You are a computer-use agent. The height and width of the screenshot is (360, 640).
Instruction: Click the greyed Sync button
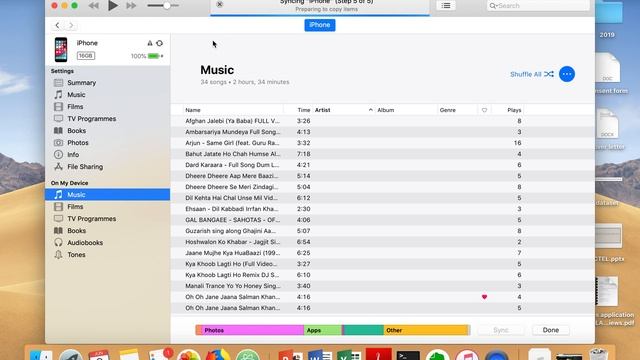(x=500, y=330)
